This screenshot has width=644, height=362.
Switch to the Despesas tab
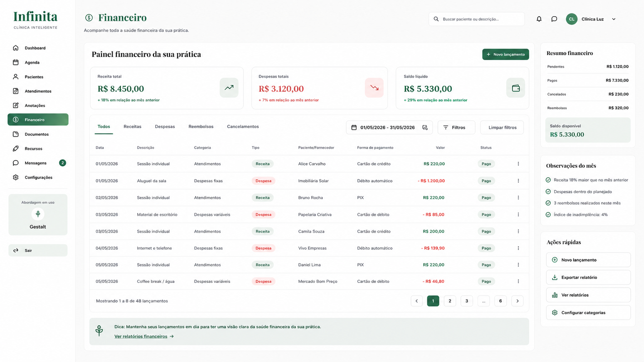165,127
